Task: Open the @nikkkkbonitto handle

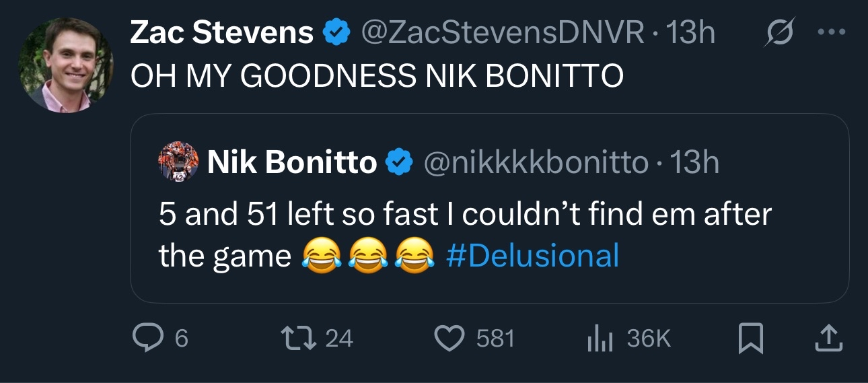Action: coord(535,162)
